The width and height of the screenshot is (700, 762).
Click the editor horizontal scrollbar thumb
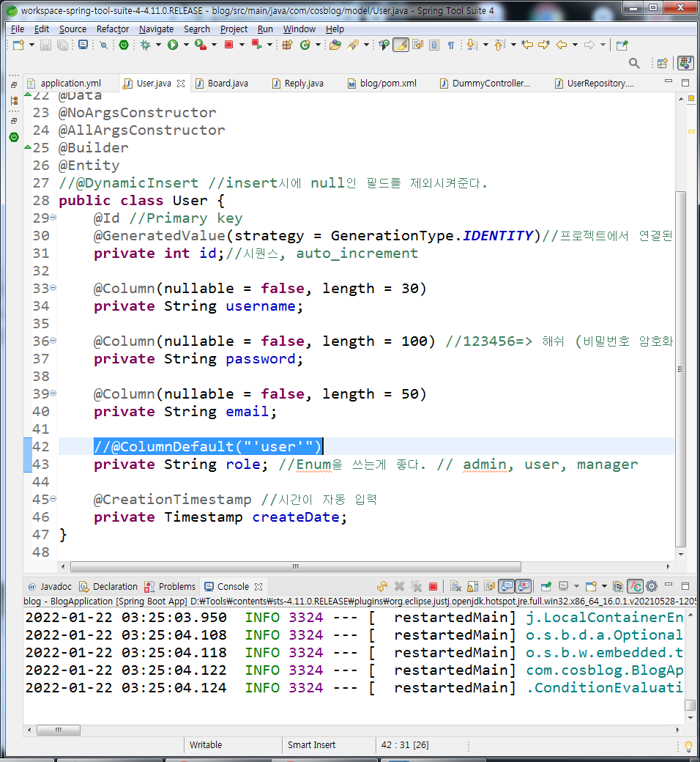click(296, 566)
